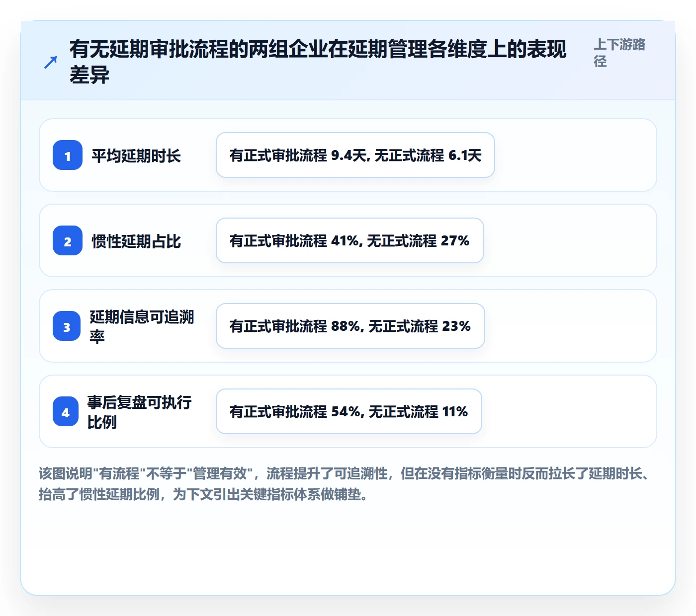The image size is (696, 616).
Task: Click the value box 54%, 无正式流程 11%
Action: point(349,411)
